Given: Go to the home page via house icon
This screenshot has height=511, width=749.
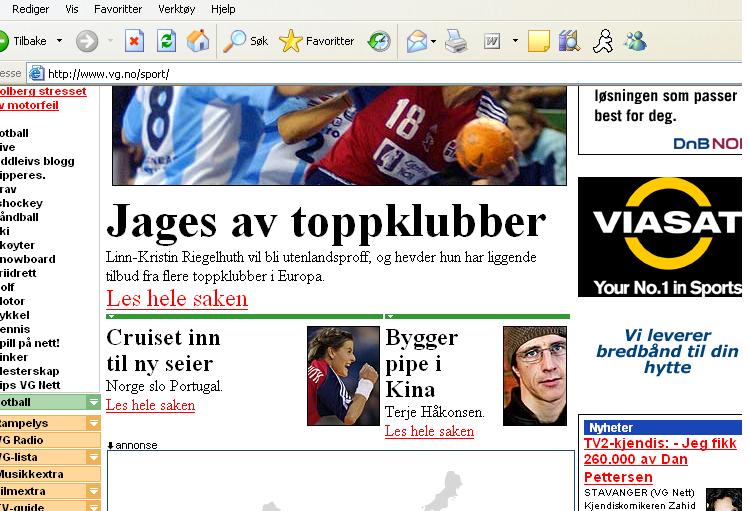Looking at the screenshot, I should (198, 41).
